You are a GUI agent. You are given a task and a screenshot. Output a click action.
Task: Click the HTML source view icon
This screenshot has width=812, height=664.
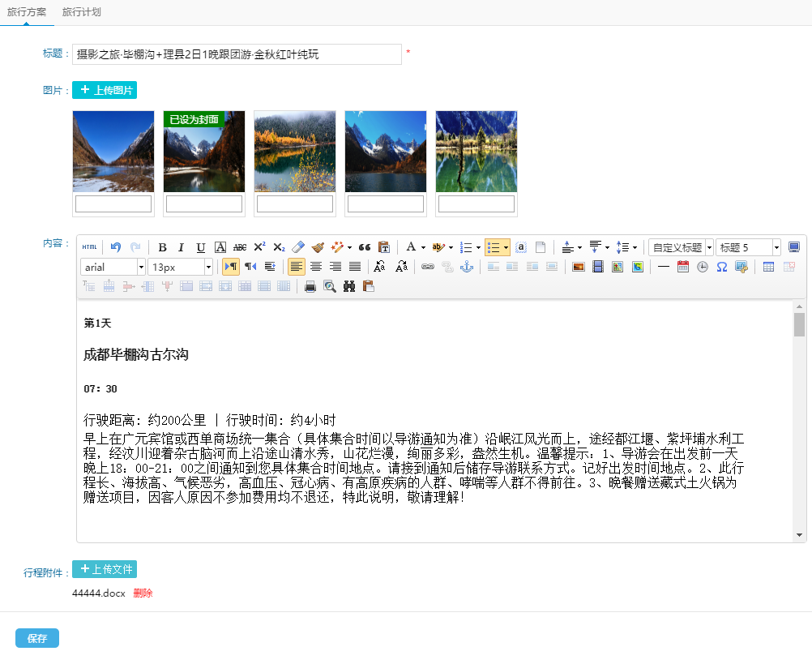click(89, 247)
